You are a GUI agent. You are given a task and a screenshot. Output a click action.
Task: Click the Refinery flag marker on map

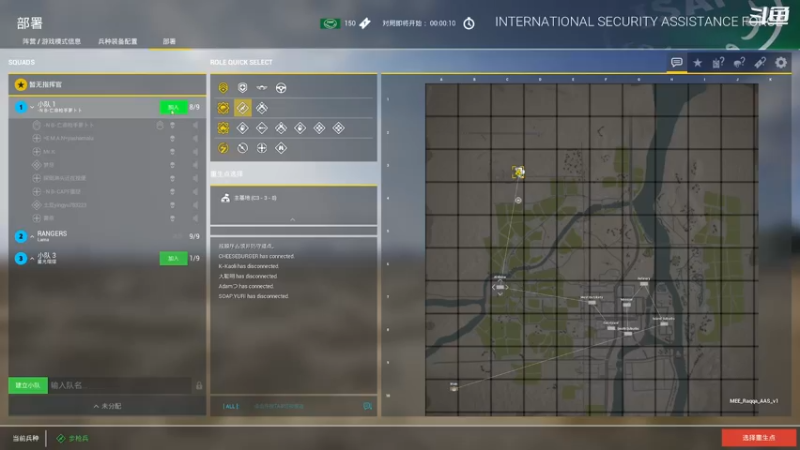[x=644, y=283]
